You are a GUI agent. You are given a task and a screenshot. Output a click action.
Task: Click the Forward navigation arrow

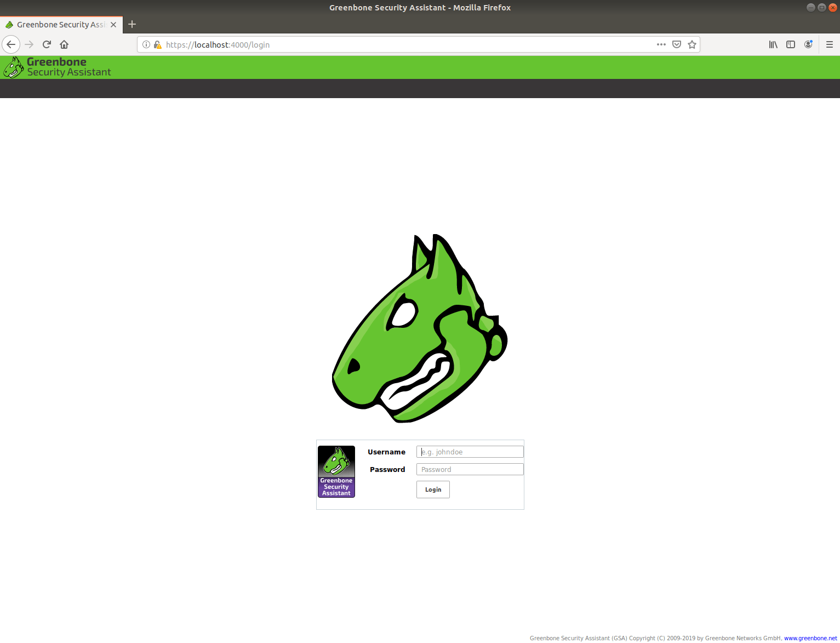28,44
